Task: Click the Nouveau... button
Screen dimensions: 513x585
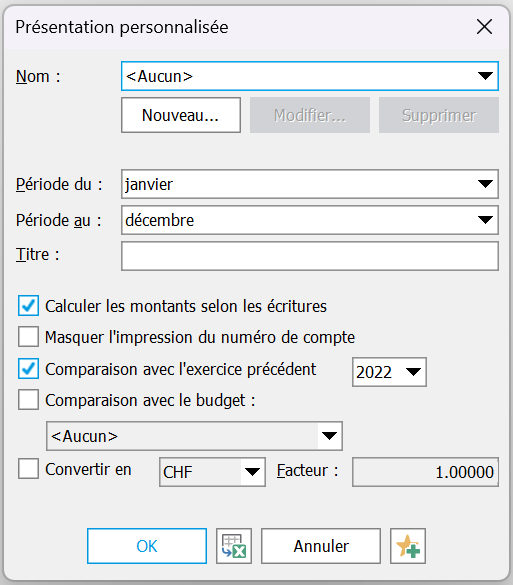Action: (x=181, y=115)
